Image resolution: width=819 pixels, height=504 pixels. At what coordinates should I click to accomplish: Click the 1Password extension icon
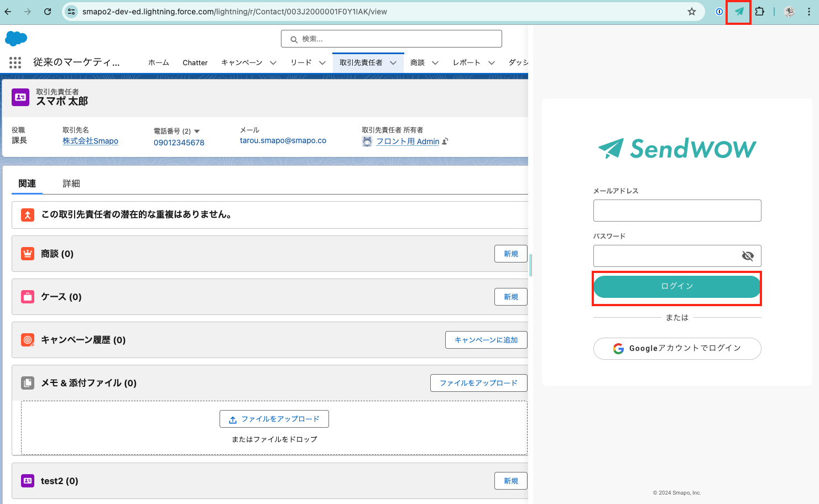click(x=719, y=12)
